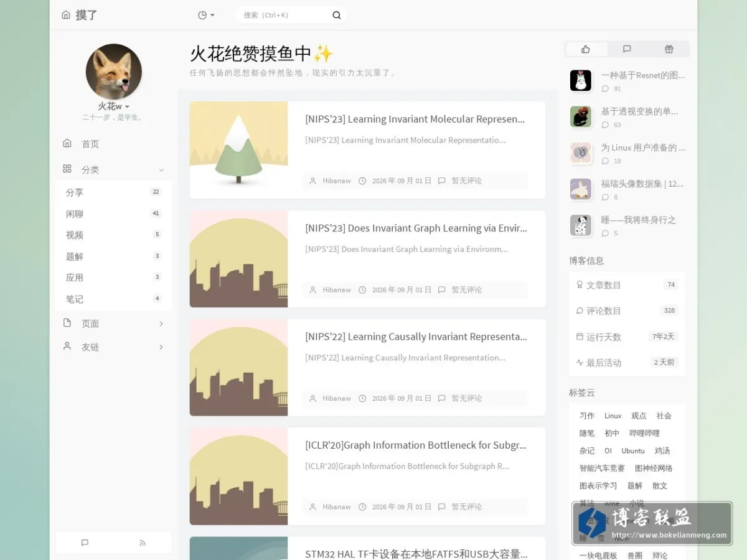Open popular post "一种基于Resnet的图..."

tap(643, 75)
